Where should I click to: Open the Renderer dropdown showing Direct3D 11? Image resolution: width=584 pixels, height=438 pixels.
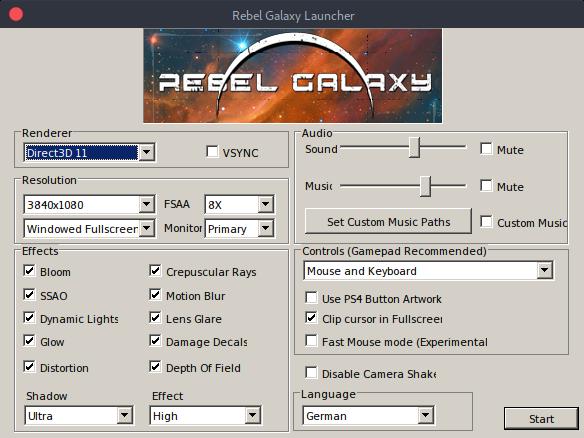point(89,153)
